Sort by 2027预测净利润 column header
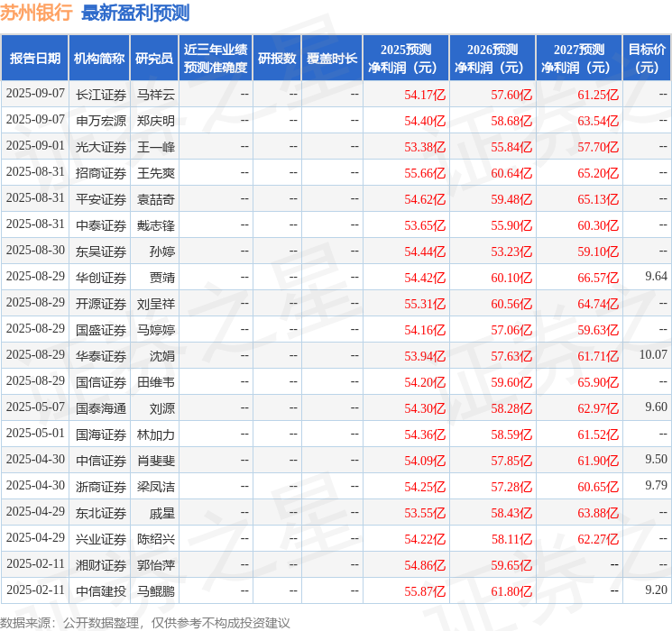The width and height of the screenshot is (672, 631). point(579,59)
